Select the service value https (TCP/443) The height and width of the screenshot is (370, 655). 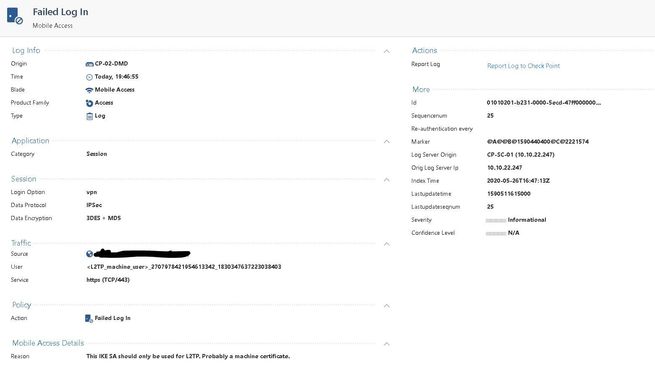click(x=108, y=280)
